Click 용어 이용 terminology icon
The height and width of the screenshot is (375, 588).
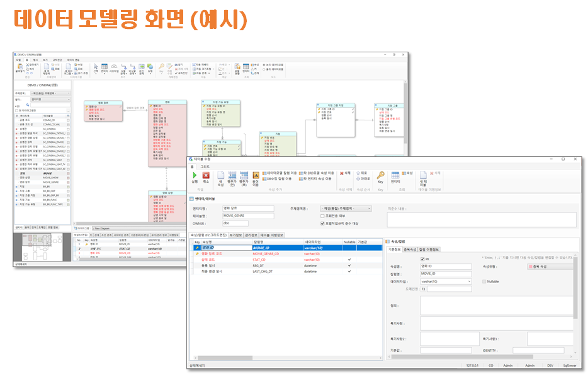tap(256, 175)
